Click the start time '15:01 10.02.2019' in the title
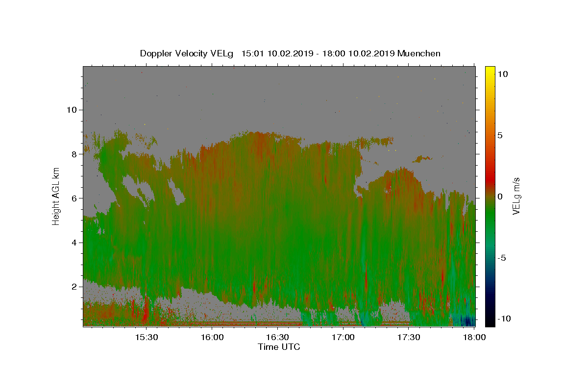The height and width of the screenshot is (392, 588). [277, 53]
